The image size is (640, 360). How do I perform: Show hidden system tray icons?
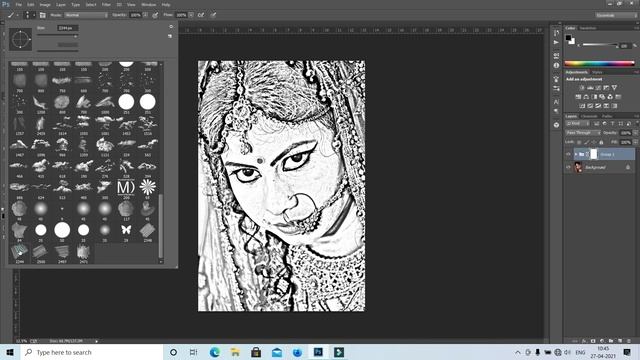pyautogui.click(x=518, y=352)
